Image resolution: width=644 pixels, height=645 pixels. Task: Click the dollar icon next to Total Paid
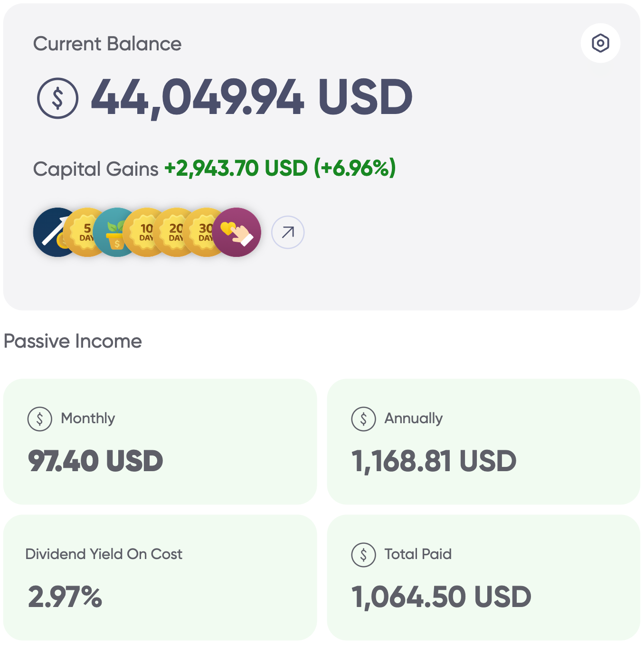(363, 555)
